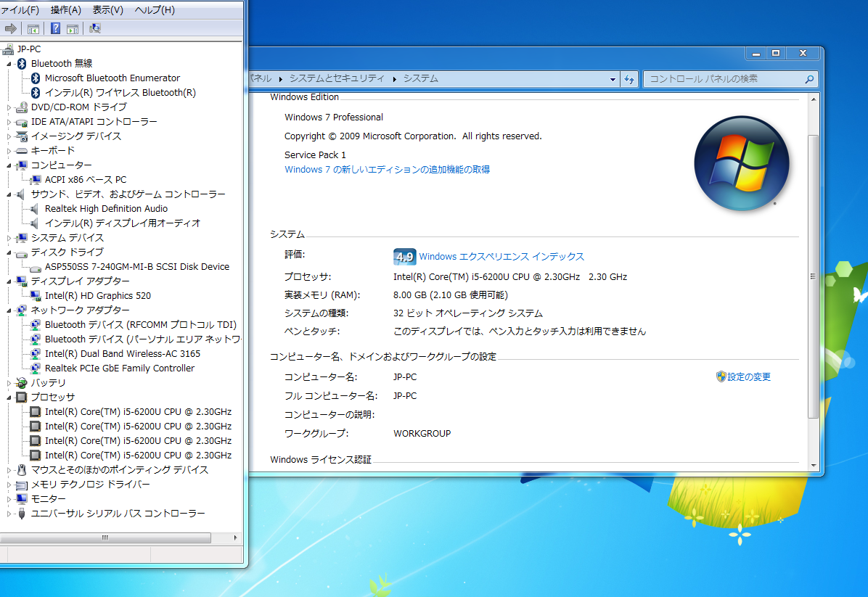Expand the メモリ テクノロジ ドライバー node

click(9, 485)
